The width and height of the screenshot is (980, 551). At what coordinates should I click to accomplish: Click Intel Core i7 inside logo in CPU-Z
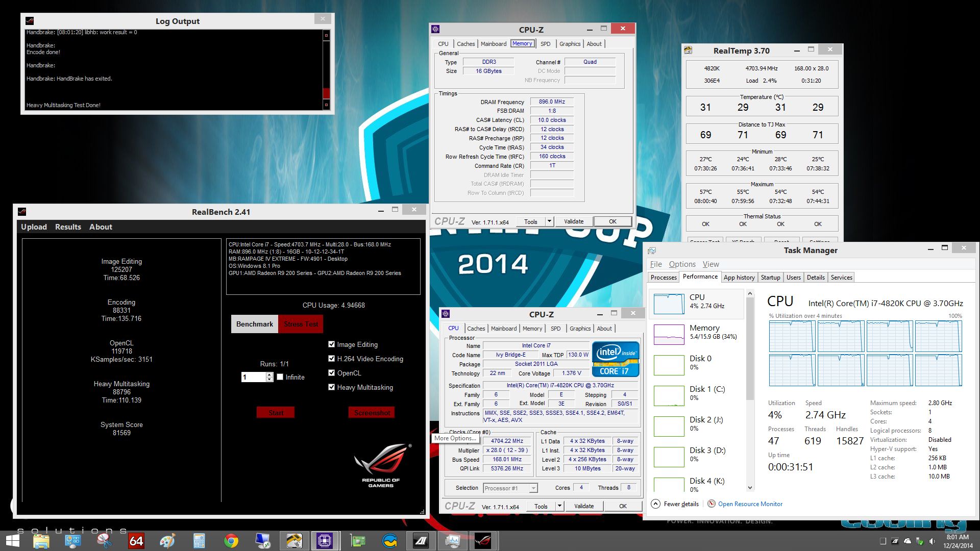pyautogui.click(x=616, y=359)
